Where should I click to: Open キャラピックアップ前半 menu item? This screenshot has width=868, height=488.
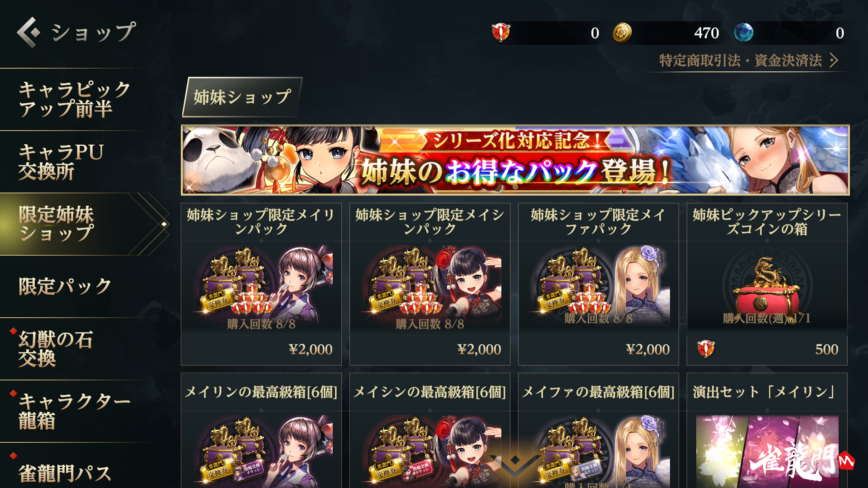point(75,99)
